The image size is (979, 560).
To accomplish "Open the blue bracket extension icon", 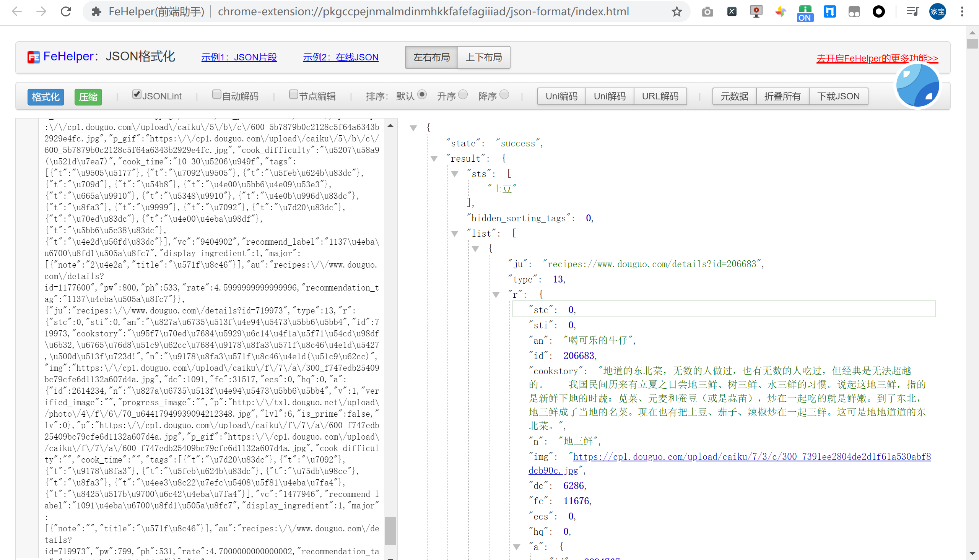I will [x=829, y=11].
